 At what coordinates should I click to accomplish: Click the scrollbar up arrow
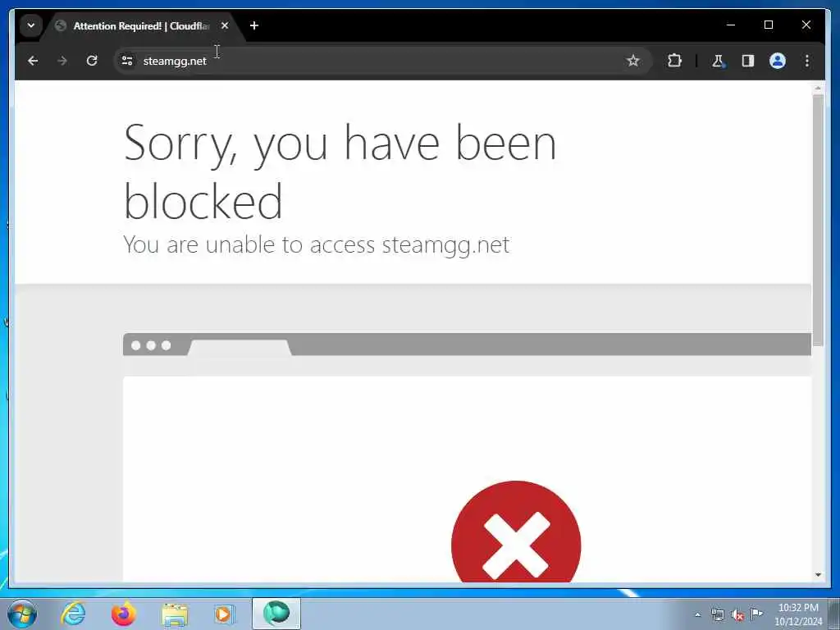pos(818,87)
